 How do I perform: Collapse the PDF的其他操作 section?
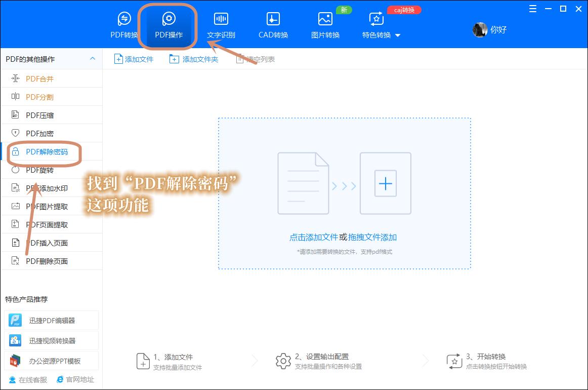(93, 59)
